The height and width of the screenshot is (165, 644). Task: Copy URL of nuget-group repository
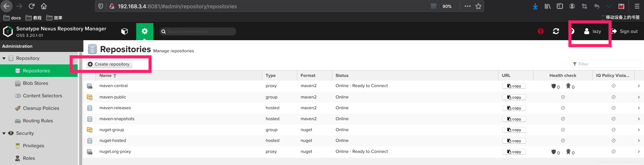pos(514,130)
